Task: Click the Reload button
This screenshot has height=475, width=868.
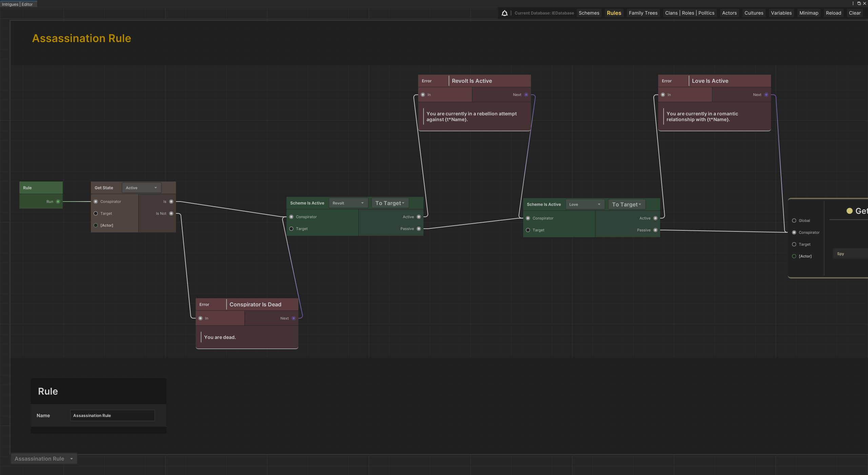Action: click(x=833, y=13)
